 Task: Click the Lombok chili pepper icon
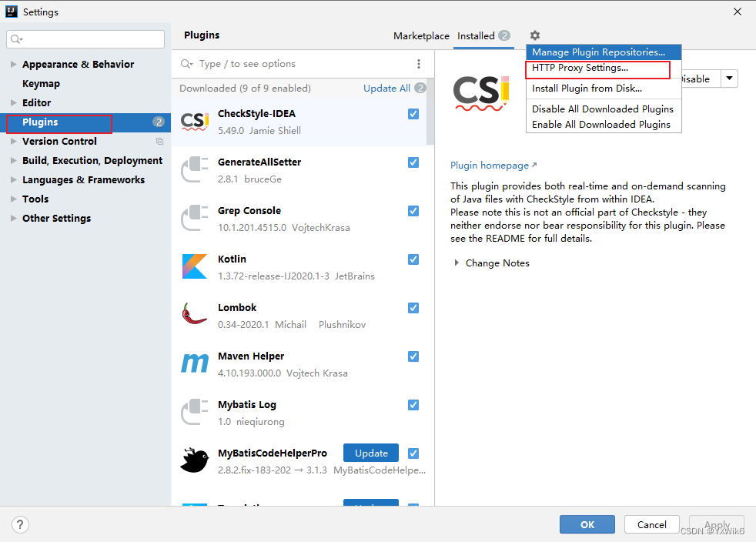coord(195,313)
